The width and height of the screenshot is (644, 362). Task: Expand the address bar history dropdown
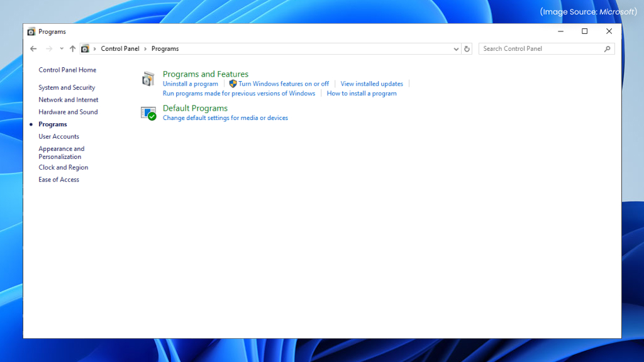point(457,48)
